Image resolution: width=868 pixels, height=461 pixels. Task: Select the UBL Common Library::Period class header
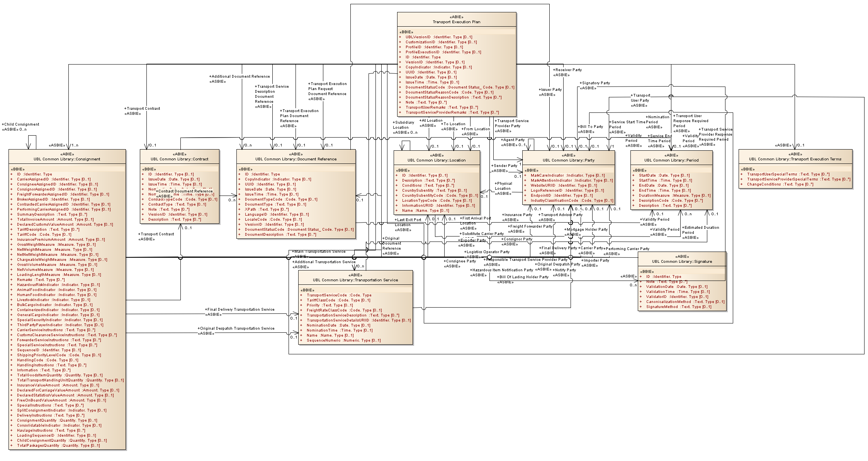671,160
